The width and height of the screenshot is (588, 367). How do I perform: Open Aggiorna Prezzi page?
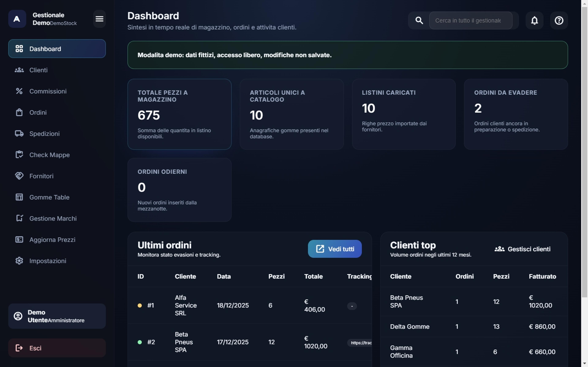tap(57, 240)
